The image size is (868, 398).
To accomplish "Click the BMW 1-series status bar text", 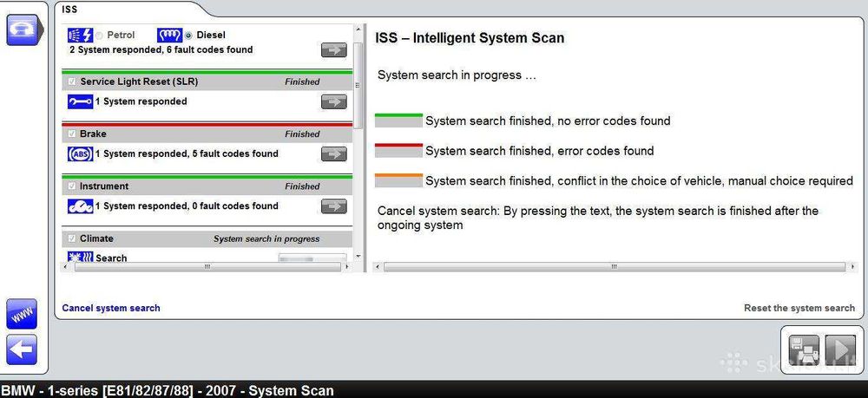I will pyautogui.click(x=168, y=391).
